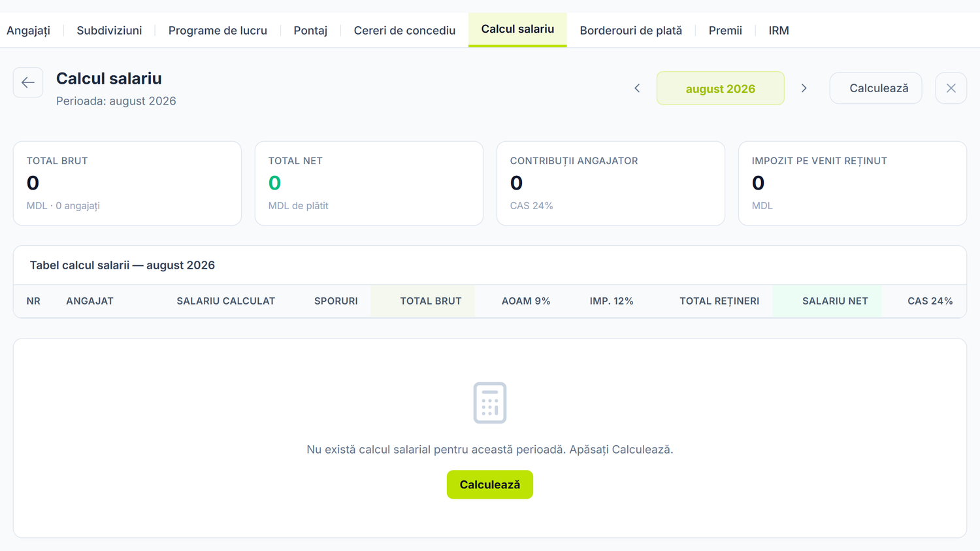Screen dimensions: 980x551
Task: Click the calculator icon in the empty state
Action: 490,403
